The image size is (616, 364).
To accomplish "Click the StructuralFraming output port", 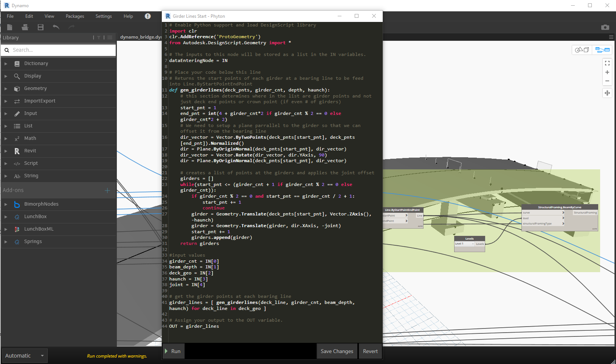I will tap(585, 212).
